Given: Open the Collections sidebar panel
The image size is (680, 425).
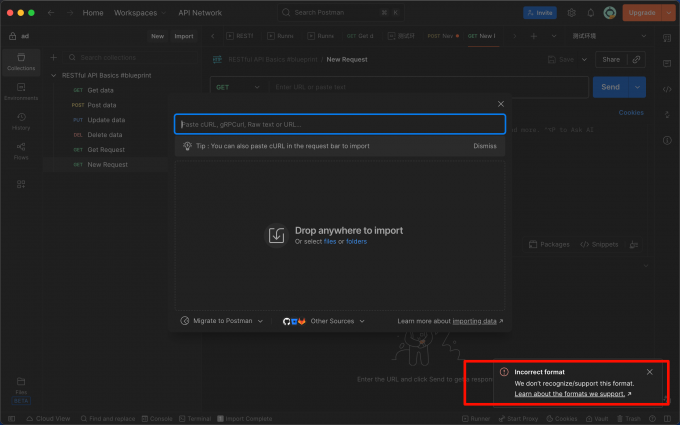Looking at the screenshot, I should pos(21,62).
